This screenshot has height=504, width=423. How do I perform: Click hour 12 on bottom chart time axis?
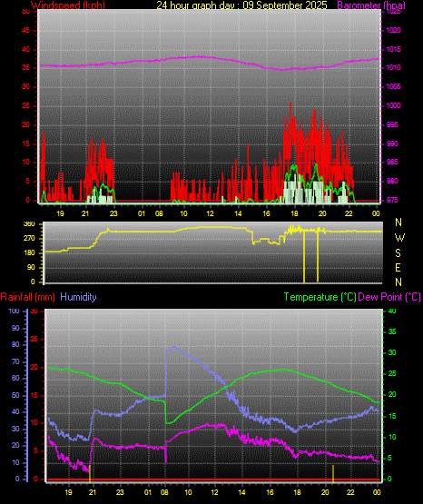pos(215,492)
